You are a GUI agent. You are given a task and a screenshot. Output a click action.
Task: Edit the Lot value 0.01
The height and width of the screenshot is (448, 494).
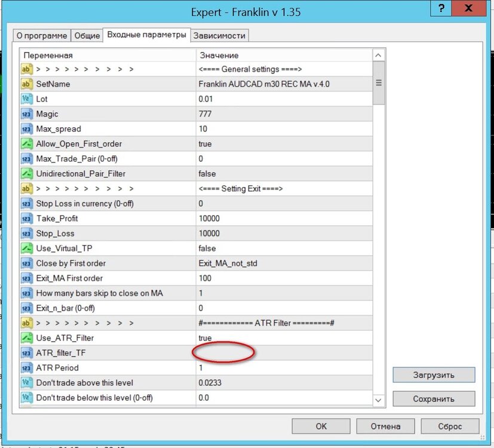tap(284, 99)
